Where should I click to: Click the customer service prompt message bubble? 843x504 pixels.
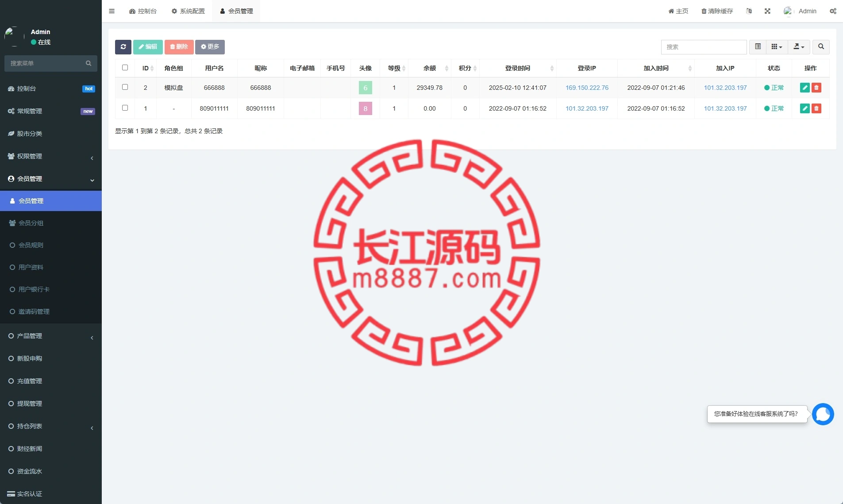pos(757,414)
